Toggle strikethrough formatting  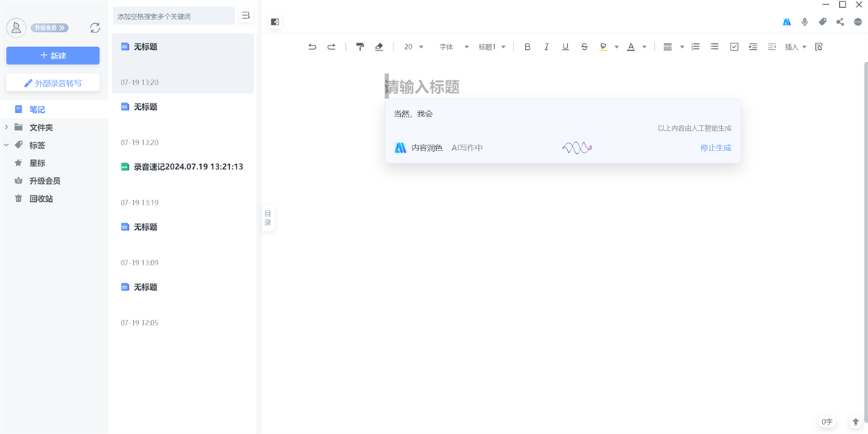(x=584, y=46)
